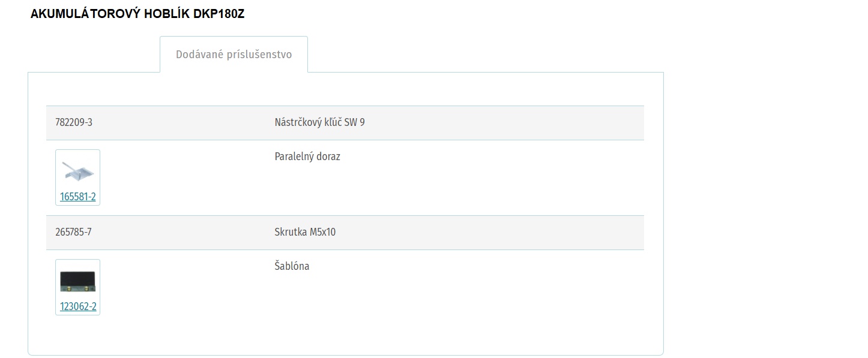Viewport: 868px width, 358px height.
Task: Click the word Nástrčkový in the first row
Action: (x=298, y=122)
